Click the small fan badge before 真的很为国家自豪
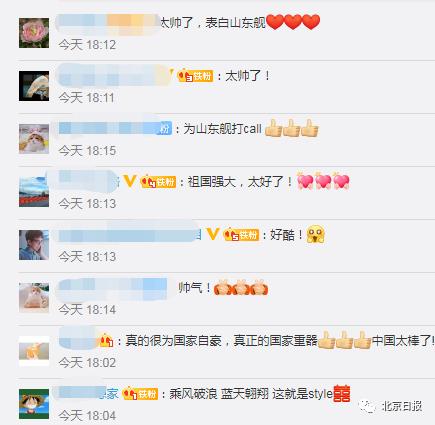 point(105,340)
